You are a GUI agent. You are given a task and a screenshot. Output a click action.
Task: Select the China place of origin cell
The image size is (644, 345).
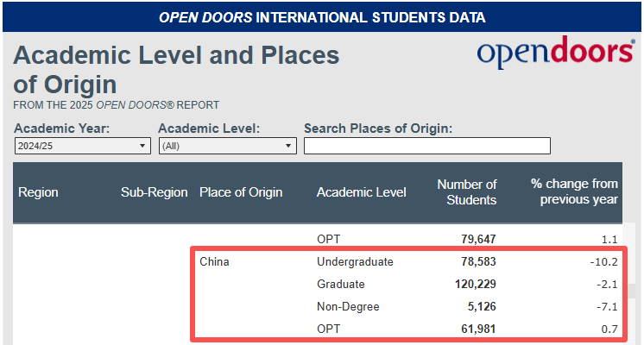click(214, 261)
